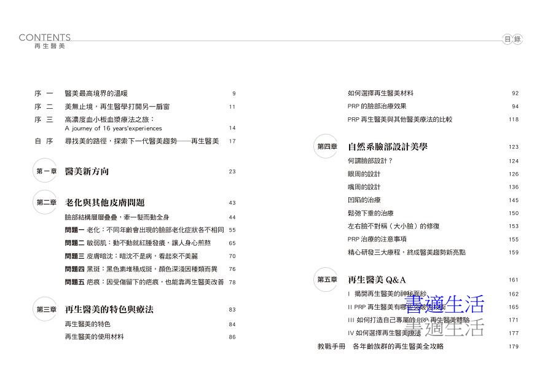This screenshot has height=392, width=553.
Task: Click the '問題四 黑斑' entry
Action: [x=141, y=269]
